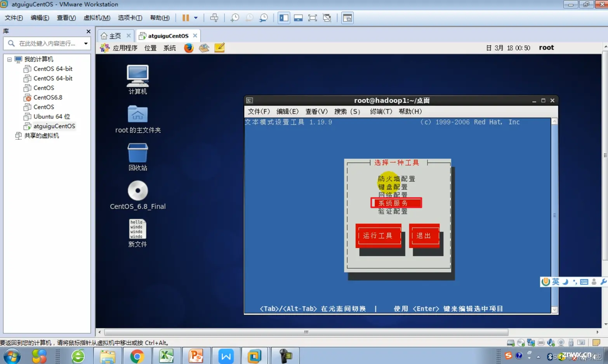Image resolution: width=608 pixels, height=364 pixels.
Task: Select the 计算机 desktop icon
Action: click(137, 80)
